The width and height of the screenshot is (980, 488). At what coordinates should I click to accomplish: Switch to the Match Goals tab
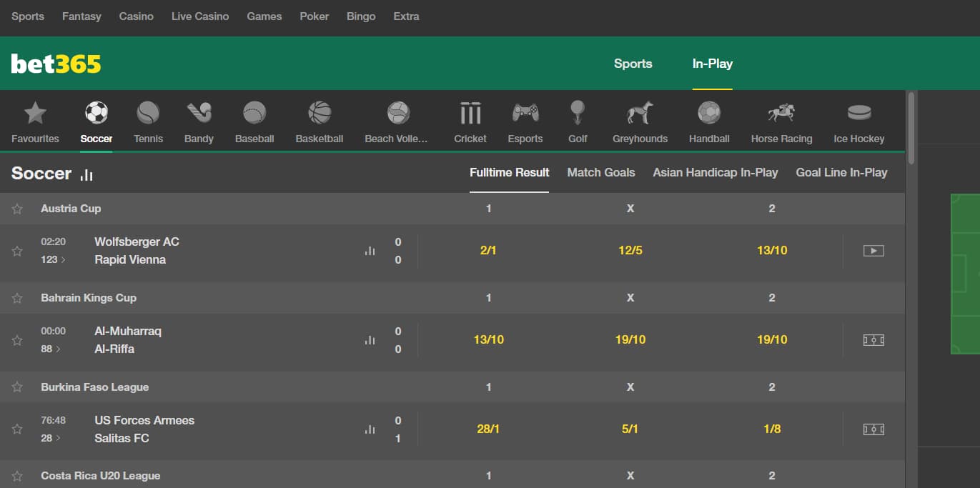tap(600, 172)
